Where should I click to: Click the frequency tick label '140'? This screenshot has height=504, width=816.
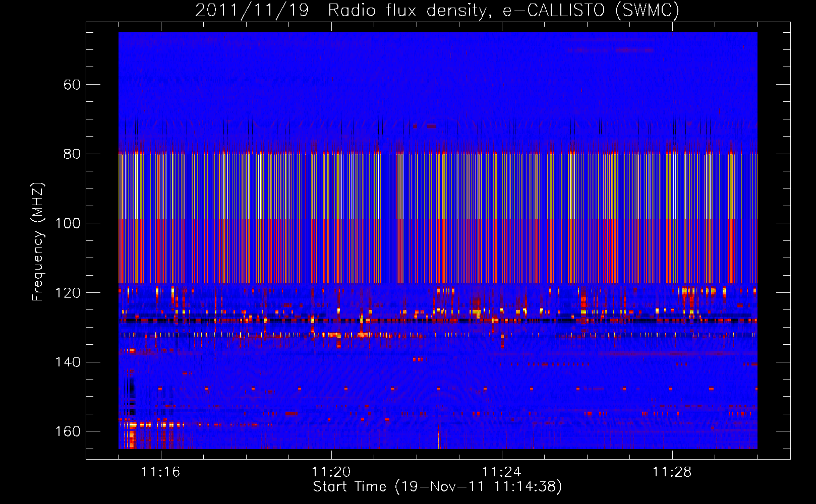click(x=68, y=362)
